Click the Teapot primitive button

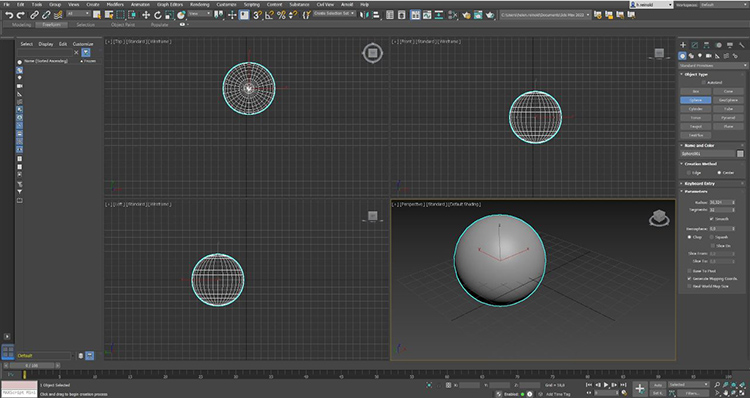click(x=696, y=126)
